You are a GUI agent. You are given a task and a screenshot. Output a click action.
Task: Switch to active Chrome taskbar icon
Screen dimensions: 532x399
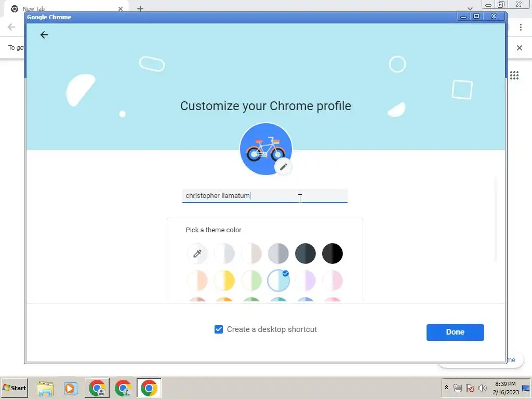[149, 388]
